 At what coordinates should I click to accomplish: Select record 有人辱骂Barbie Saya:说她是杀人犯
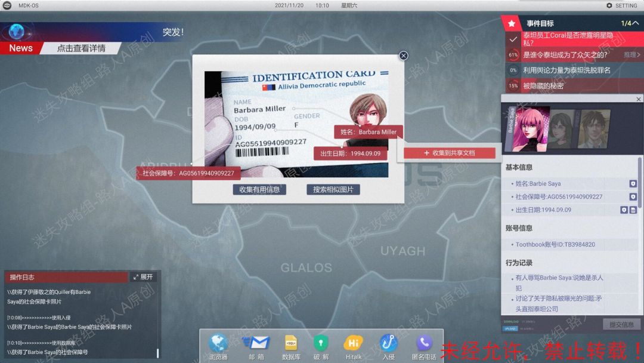(x=559, y=283)
